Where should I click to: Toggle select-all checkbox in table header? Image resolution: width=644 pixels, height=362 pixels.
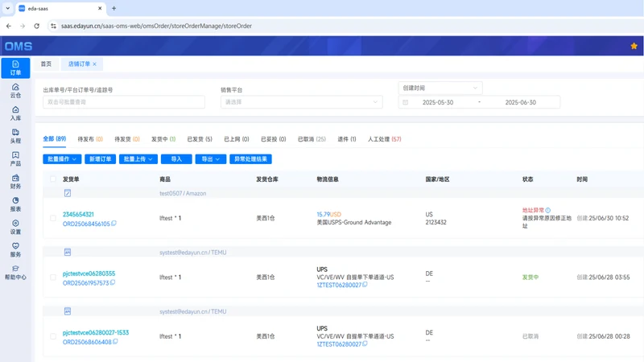(53, 179)
